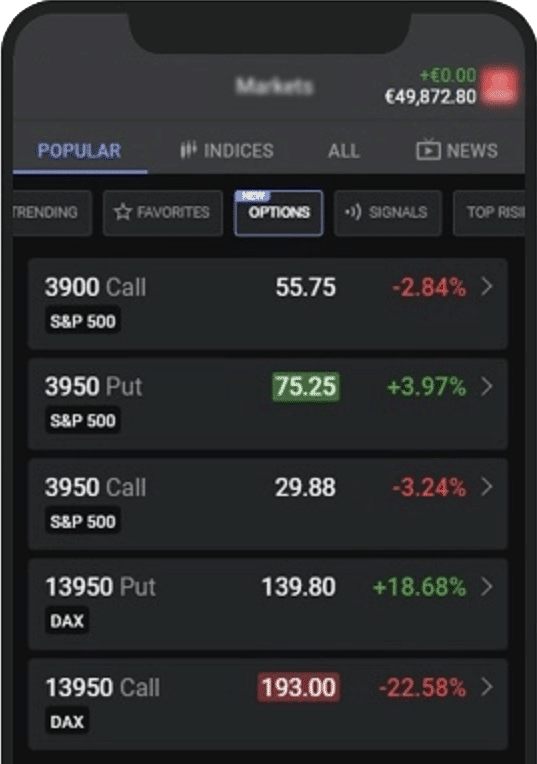Image resolution: width=537 pixels, height=764 pixels.
Task: Tap the Indices candlestick chart icon
Action: point(188,150)
